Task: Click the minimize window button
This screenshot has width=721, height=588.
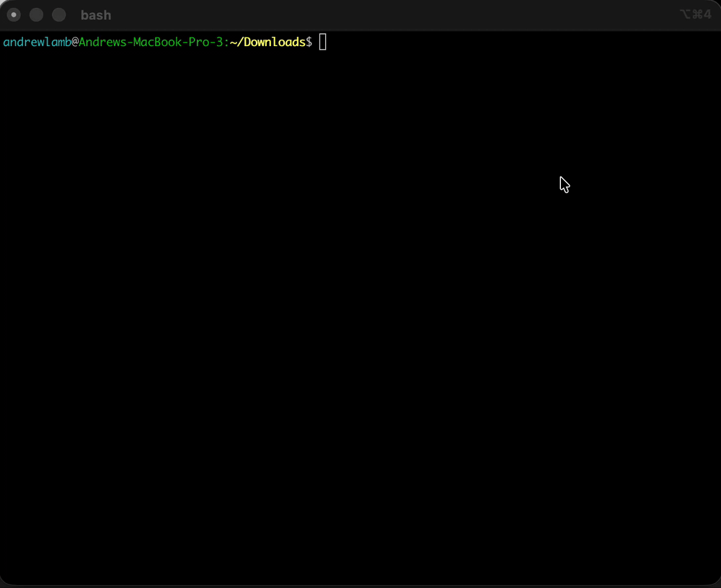Action: pos(36,14)
